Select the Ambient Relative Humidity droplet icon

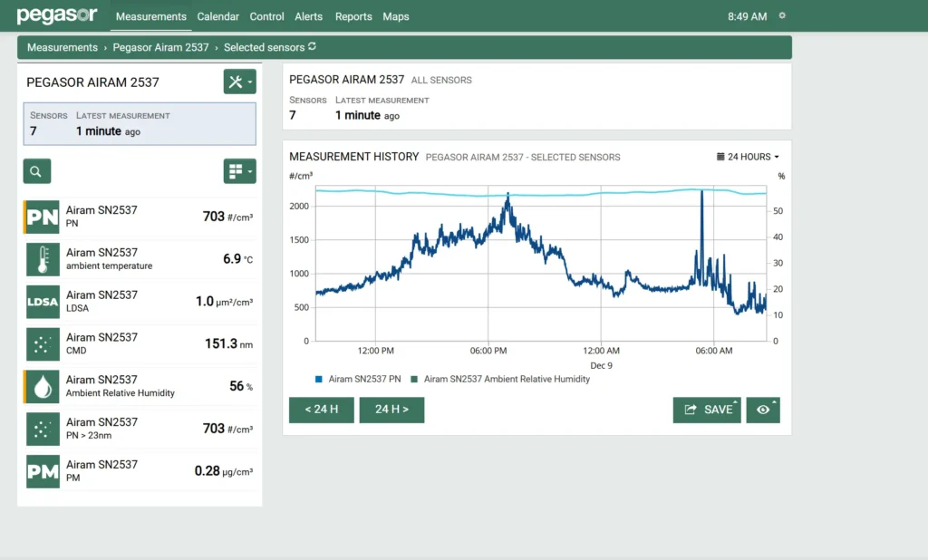coord(43,387)
